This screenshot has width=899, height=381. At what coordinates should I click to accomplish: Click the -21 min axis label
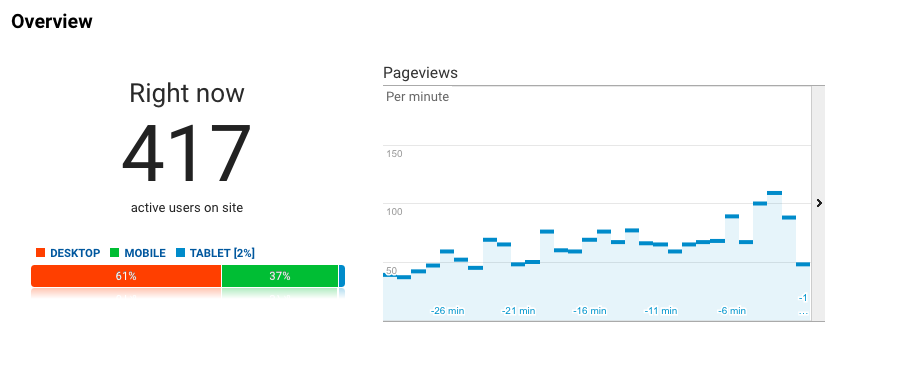[518, 311]
